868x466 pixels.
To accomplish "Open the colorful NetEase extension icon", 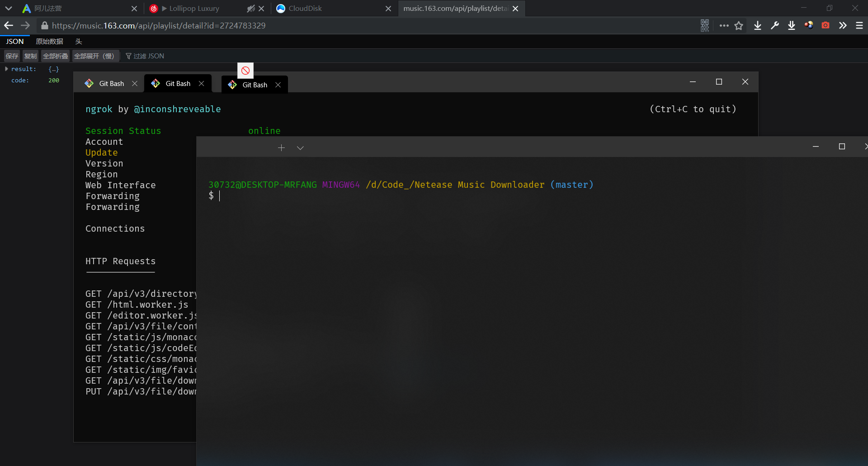I will coord(809,25).
